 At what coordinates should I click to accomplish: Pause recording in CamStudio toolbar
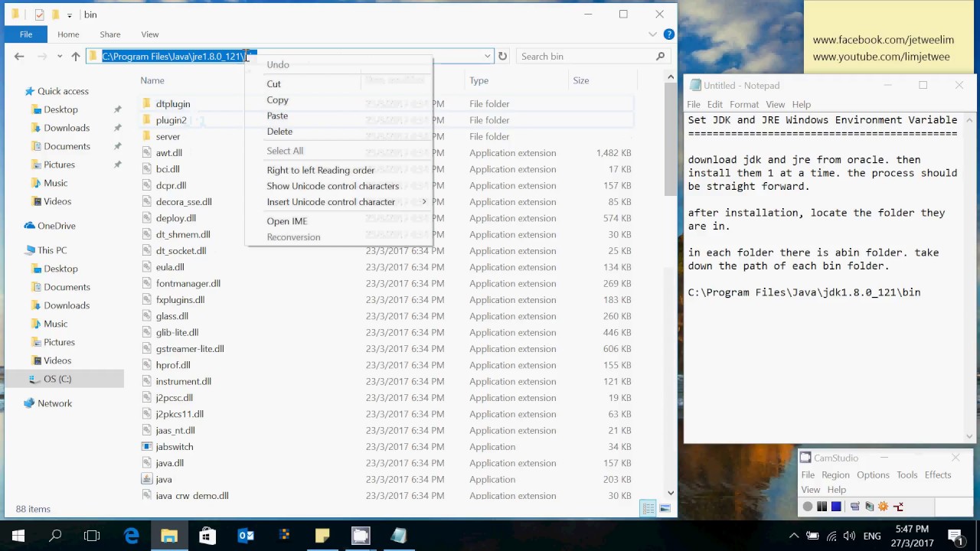coord(822,507)
